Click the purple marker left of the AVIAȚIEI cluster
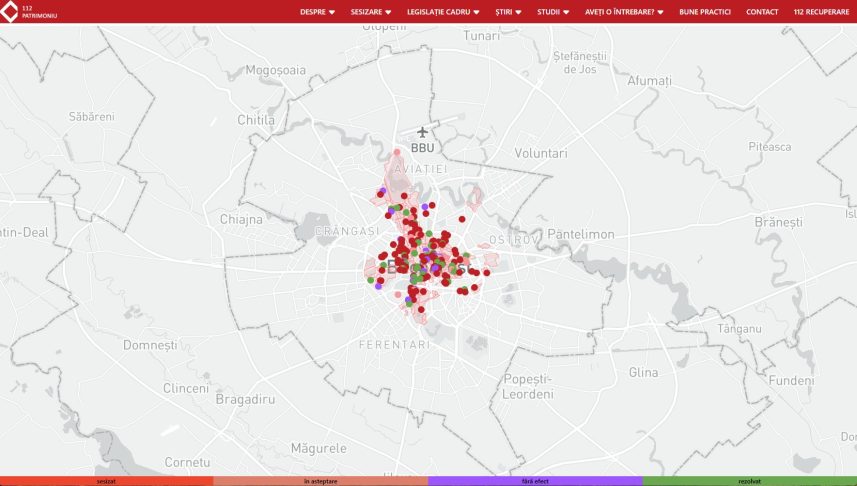The height and width of the screenshot is (486, 857). pyautogui.click(x=383, y=191)
